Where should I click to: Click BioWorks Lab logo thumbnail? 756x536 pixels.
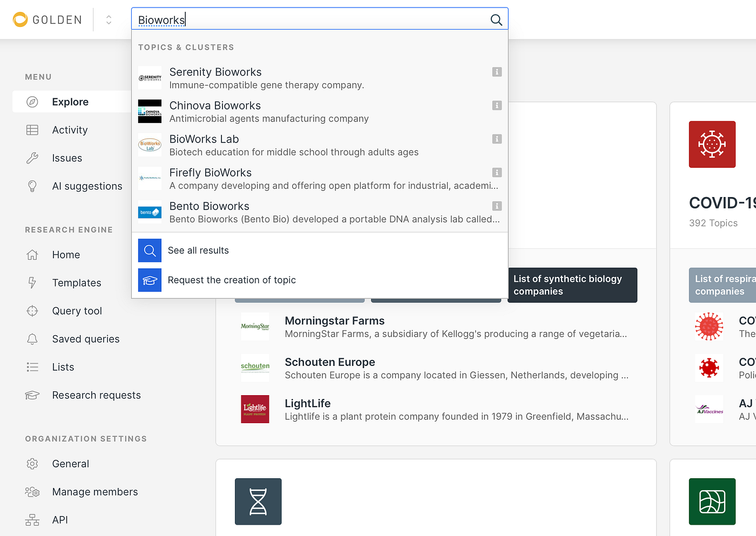coord(150,145)
